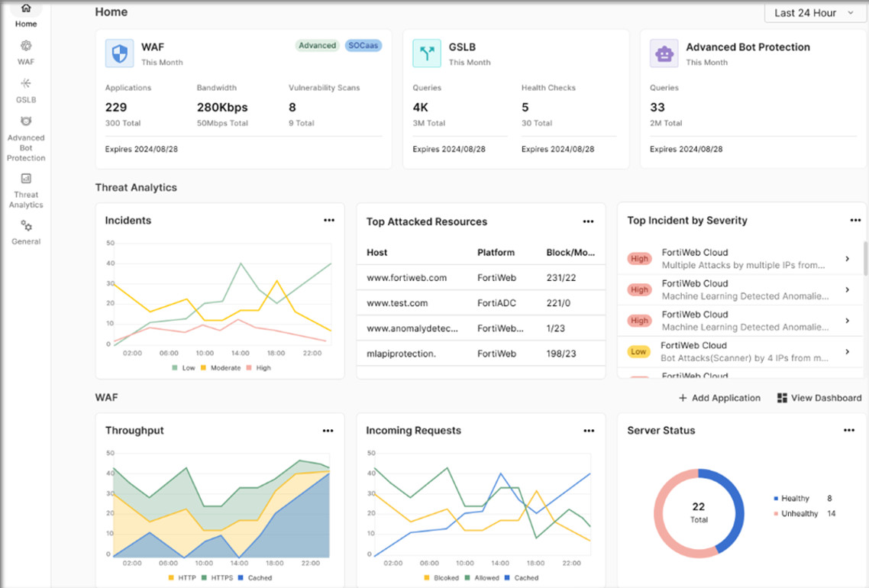Click the Low severity badge

coord(638,352)
